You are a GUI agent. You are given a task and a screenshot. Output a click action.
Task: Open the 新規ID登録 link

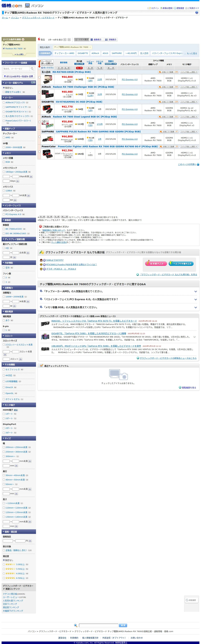[167, 8]
